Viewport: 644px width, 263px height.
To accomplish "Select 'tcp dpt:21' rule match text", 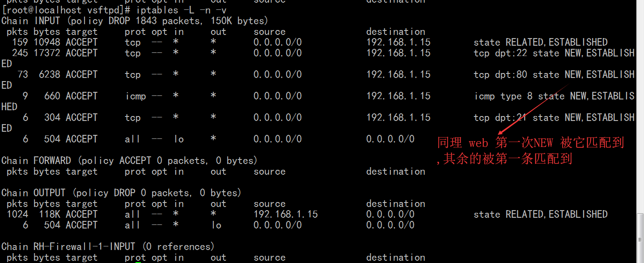I will pos(500,117).
